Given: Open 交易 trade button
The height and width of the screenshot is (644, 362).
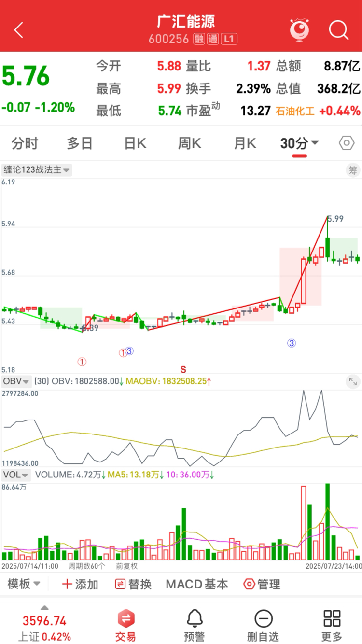Looking at the screenshot, I should click(126, 626).
